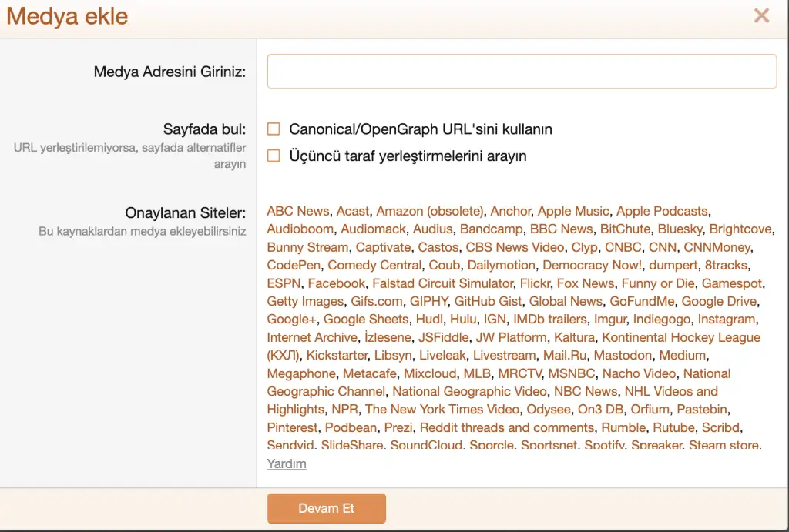
Task: Select the ABC News site link
Action: tap(298, 211)
